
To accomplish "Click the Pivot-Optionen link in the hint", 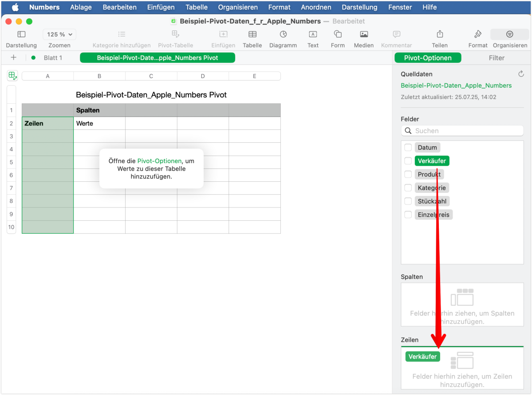I will pyautogui.click(x=159, y=161).
